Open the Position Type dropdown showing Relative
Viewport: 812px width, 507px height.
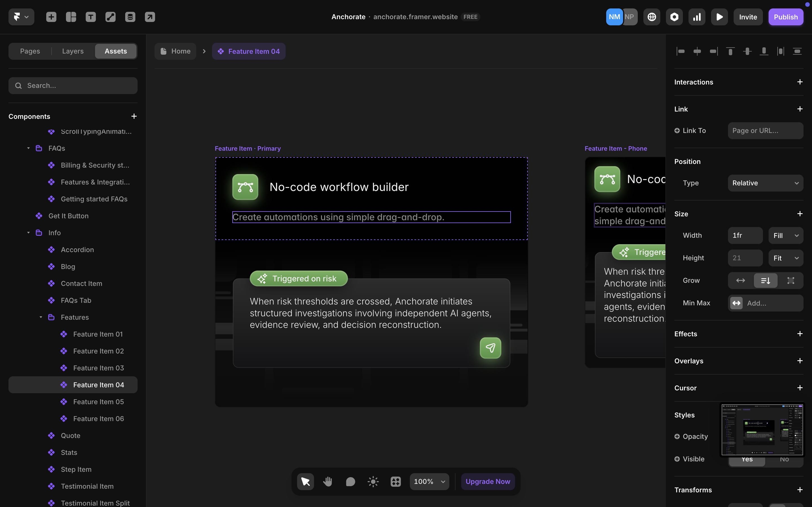pyautogui.click(x=765, y=183)
